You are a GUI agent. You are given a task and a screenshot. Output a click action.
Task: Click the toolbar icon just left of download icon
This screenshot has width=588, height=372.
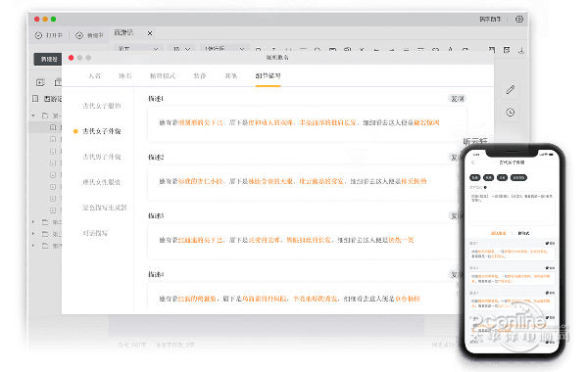507,50
